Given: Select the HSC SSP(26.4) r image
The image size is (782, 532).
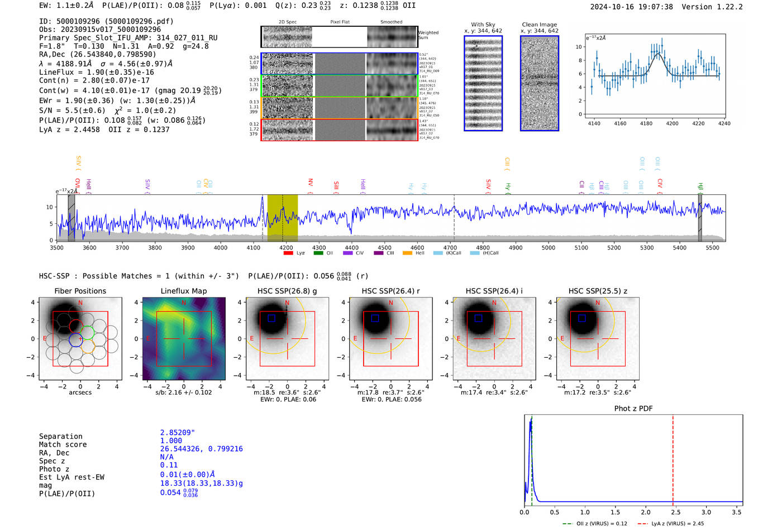Looking at the screenshot, I should (x=391, y=338).
